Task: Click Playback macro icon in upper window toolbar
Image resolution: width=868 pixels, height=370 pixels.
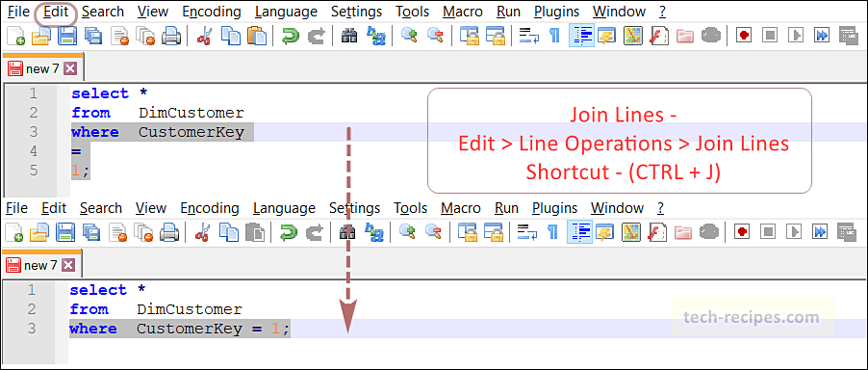Action: pyautogui.click(x=796, y=36)
